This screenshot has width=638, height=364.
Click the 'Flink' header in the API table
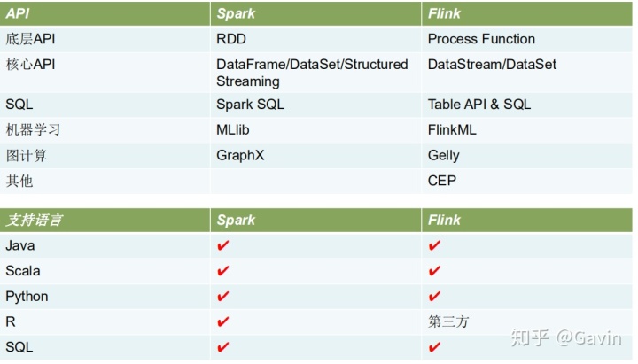444,13
